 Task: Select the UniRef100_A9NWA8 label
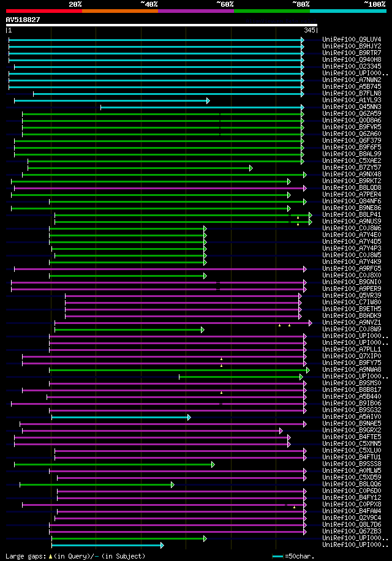pos(352,369)
